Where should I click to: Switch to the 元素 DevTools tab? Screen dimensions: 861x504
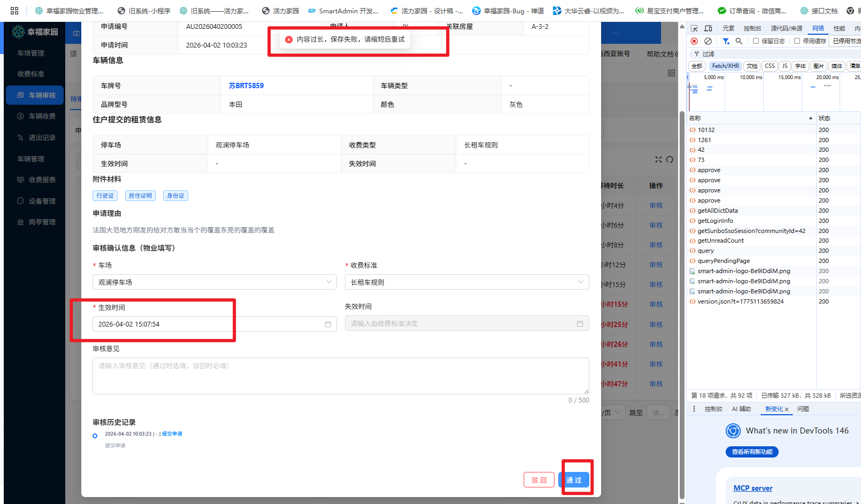pos(728,28)
